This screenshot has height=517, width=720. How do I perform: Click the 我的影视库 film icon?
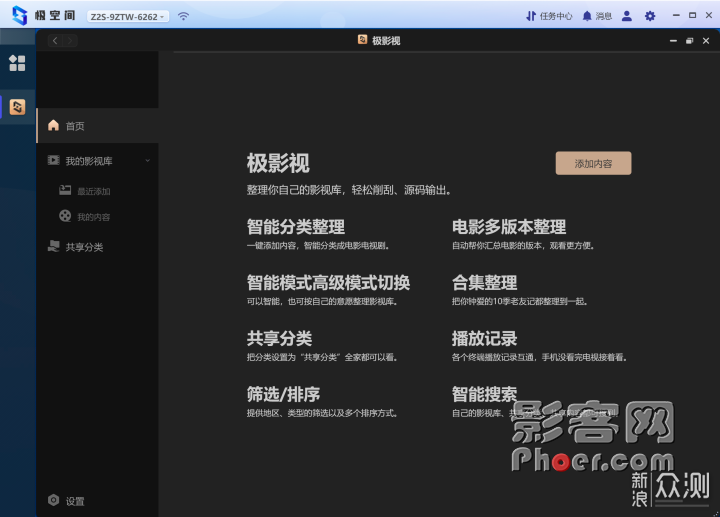tap(54, 160)
